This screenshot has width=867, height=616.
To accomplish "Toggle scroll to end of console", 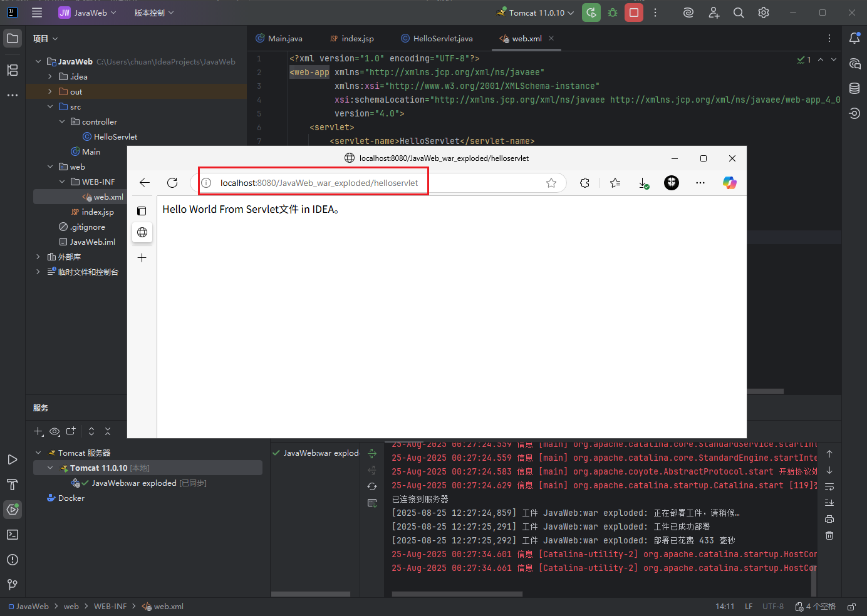I will pos(829,503).
